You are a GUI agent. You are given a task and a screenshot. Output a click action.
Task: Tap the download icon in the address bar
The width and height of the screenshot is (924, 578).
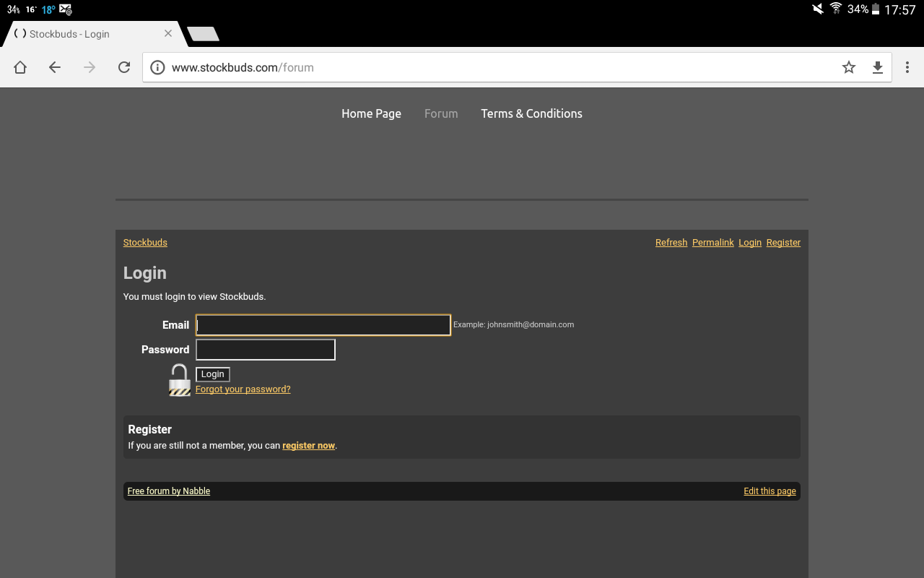click(878, 67)
